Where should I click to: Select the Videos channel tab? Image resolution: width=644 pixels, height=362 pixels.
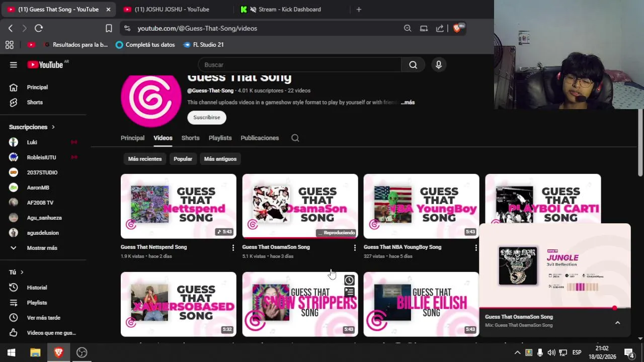(163, 138)
